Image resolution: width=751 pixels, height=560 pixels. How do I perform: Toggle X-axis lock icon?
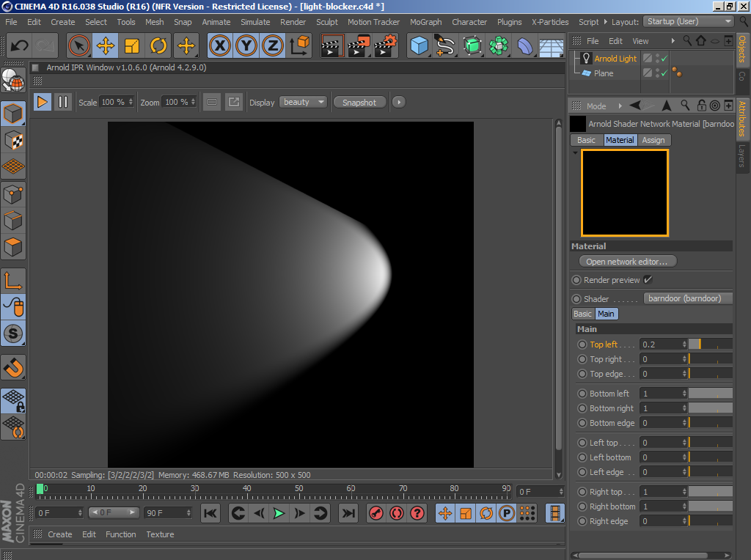(220, 46)
